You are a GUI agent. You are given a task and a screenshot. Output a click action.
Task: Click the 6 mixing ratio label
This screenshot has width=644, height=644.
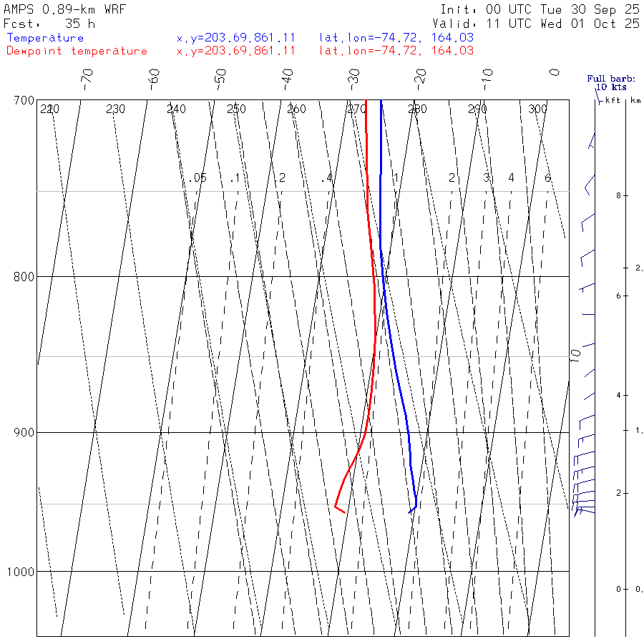[548, 178]
